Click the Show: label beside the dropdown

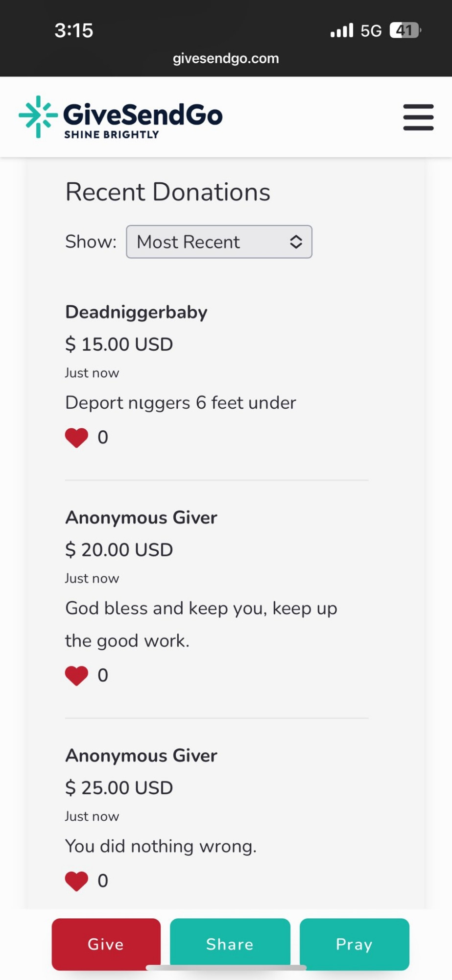(91, 242)
